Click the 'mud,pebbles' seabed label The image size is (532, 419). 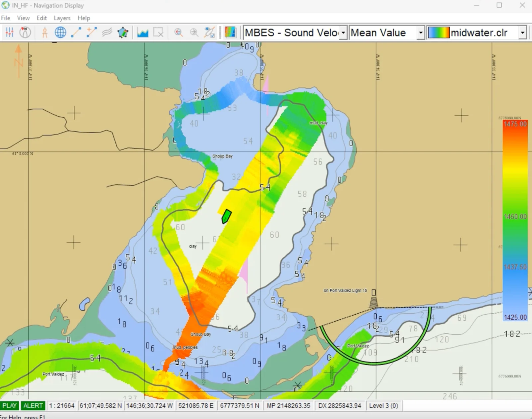185,347
